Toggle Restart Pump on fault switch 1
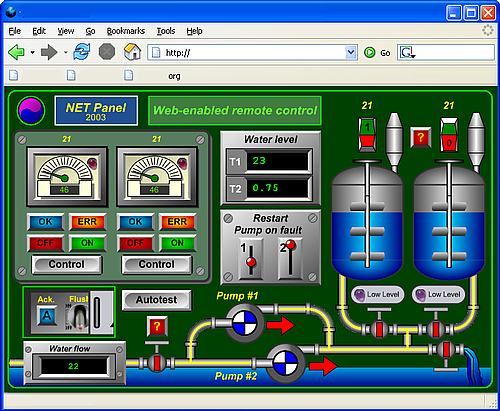The width and height of the screenshot is (500, 411). [x=251, y=259]
